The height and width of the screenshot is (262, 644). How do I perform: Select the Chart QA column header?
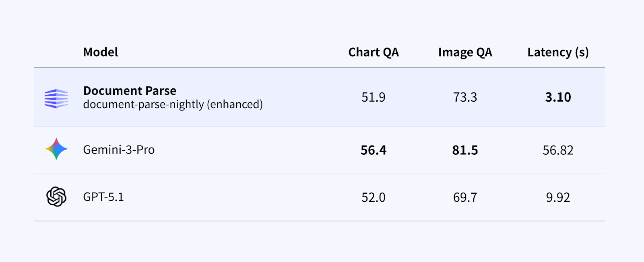click(x=374, y=52)
